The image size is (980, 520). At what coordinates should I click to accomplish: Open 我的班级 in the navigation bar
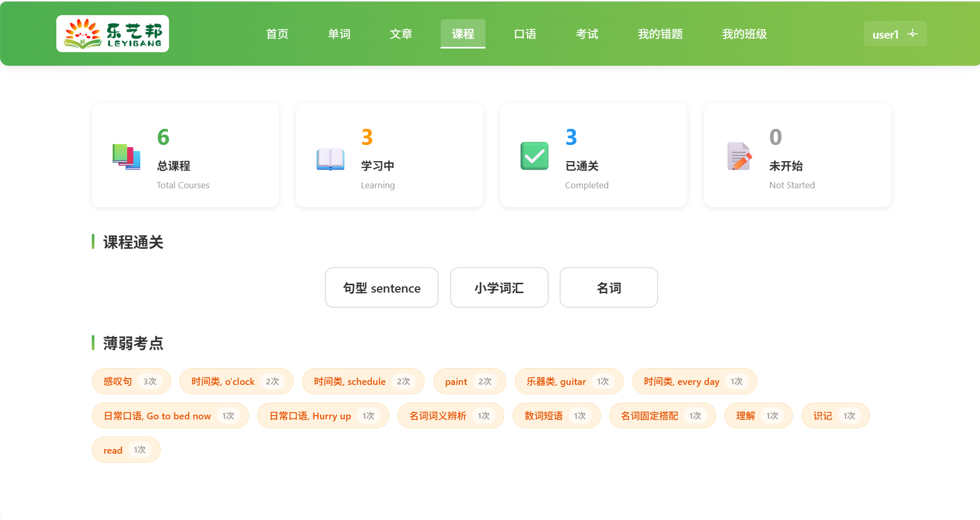pyautogui.click(x=744, y=34)
